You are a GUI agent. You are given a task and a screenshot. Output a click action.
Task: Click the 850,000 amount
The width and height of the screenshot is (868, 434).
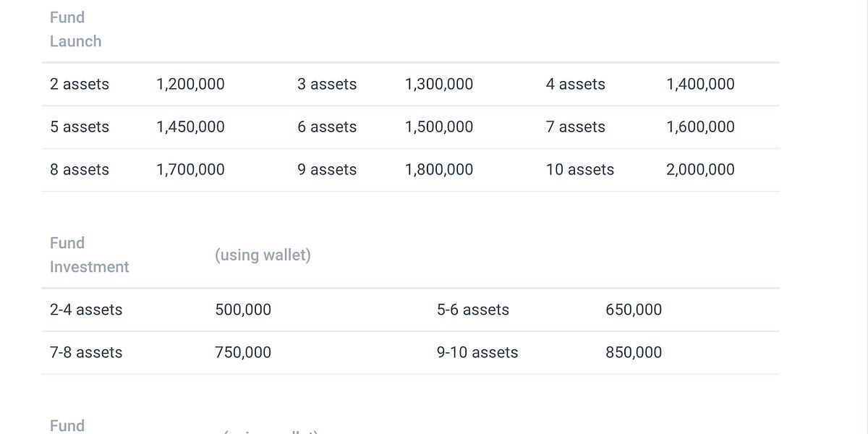click(634, 352)
